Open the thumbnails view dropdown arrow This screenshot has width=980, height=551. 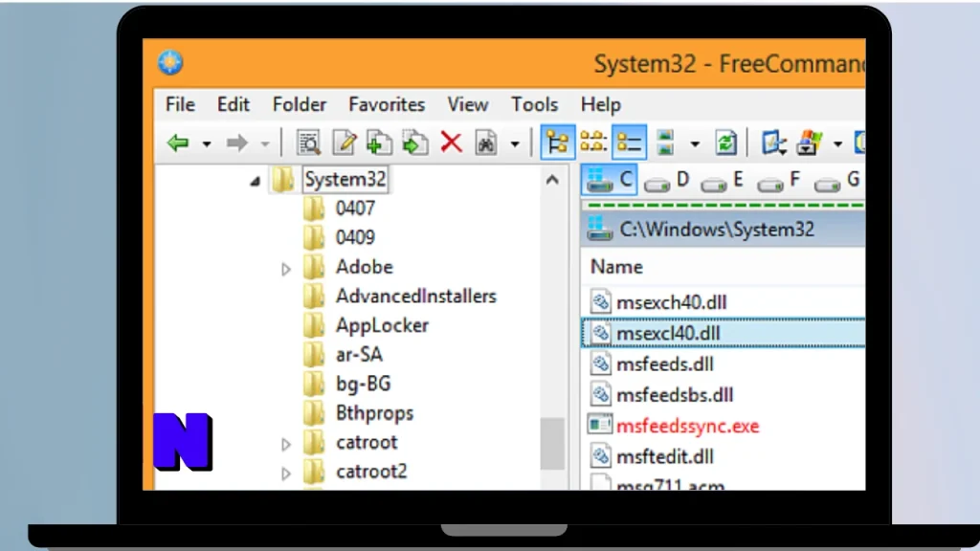point(695,144)
